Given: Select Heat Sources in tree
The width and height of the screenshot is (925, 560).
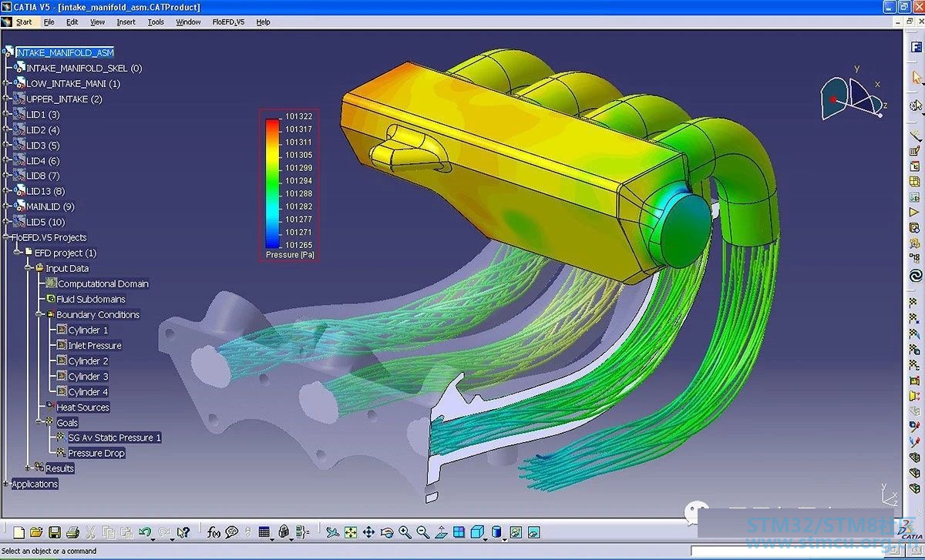Looking at the screenshot, I should point(82,407).
